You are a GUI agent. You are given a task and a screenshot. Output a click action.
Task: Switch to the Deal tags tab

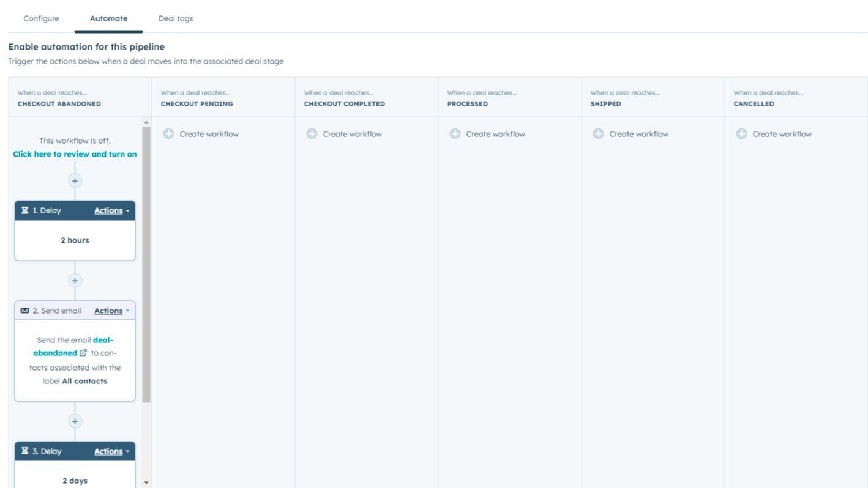click(x=176, y=18)
